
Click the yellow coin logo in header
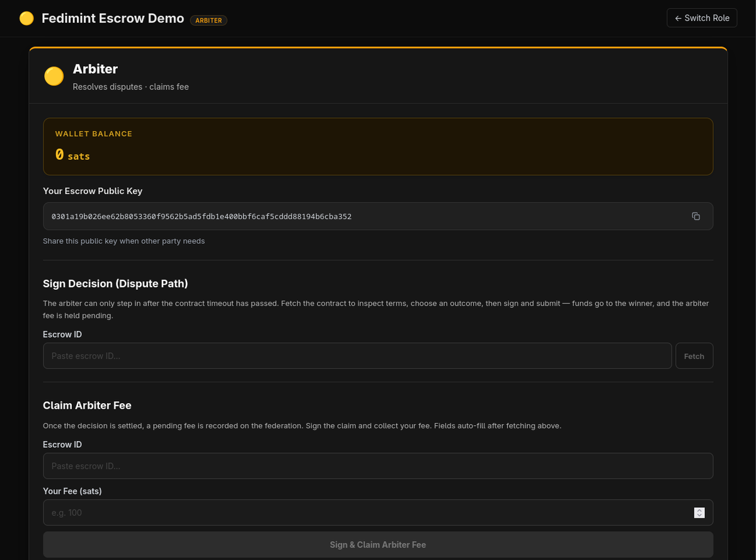coord(26,18)
